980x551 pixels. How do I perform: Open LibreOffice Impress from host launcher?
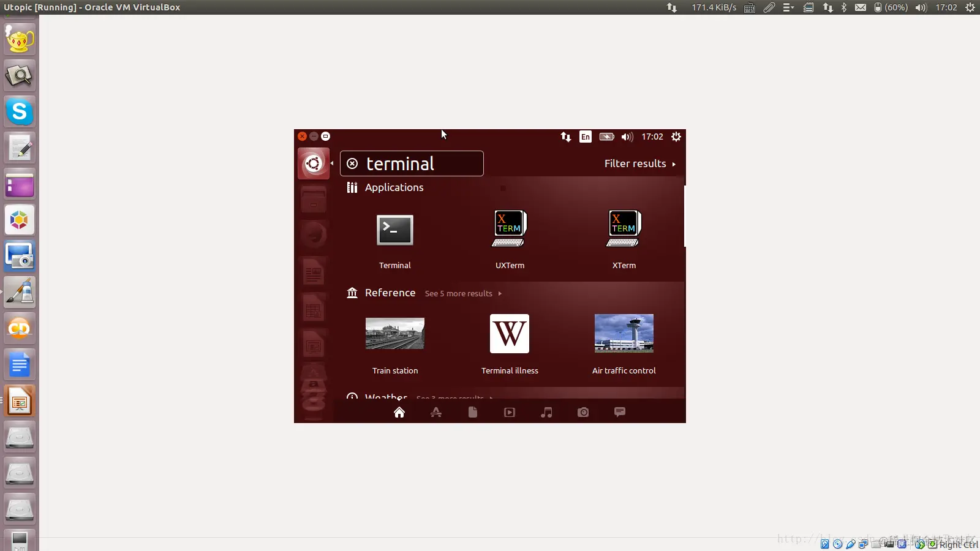point(20,401)
